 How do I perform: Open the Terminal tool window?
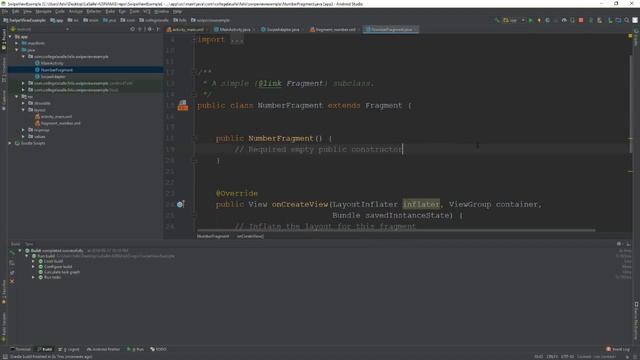tap(21, 349)
